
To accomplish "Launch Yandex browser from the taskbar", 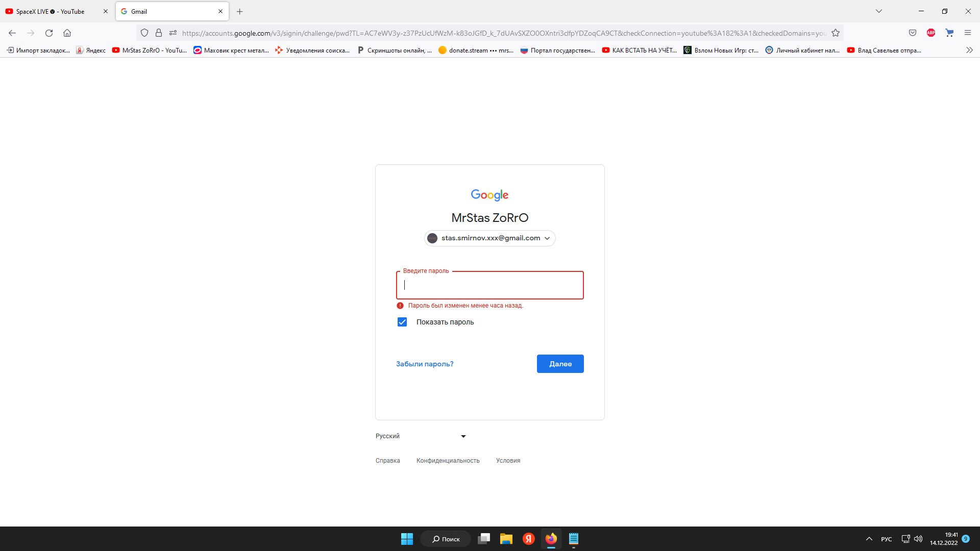I will (x=529, y=539).
